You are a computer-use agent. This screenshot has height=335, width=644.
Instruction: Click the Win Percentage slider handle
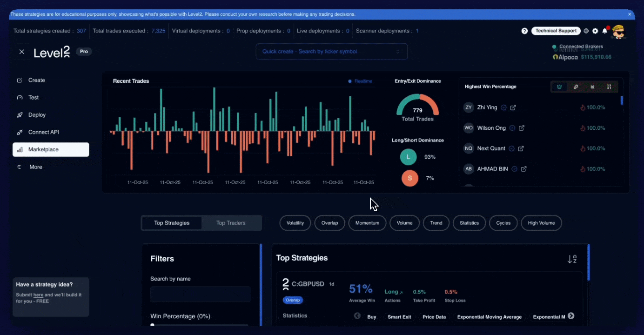152,325
